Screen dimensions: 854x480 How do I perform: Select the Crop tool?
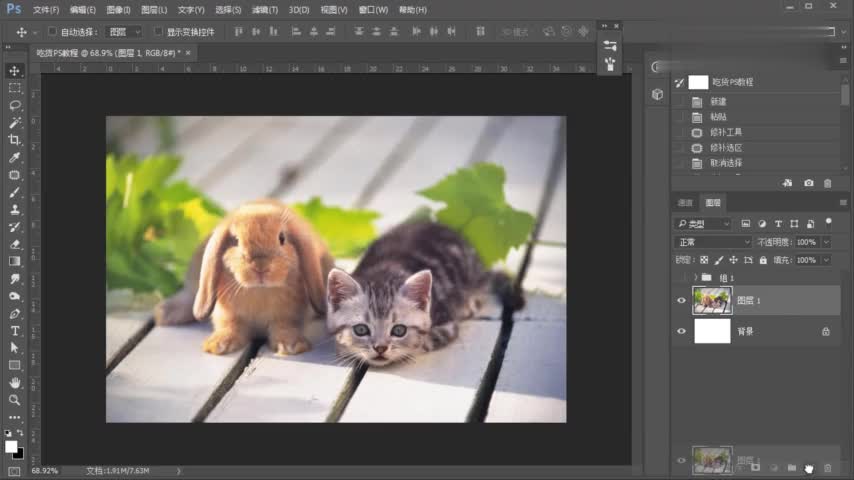pos(15,140)
